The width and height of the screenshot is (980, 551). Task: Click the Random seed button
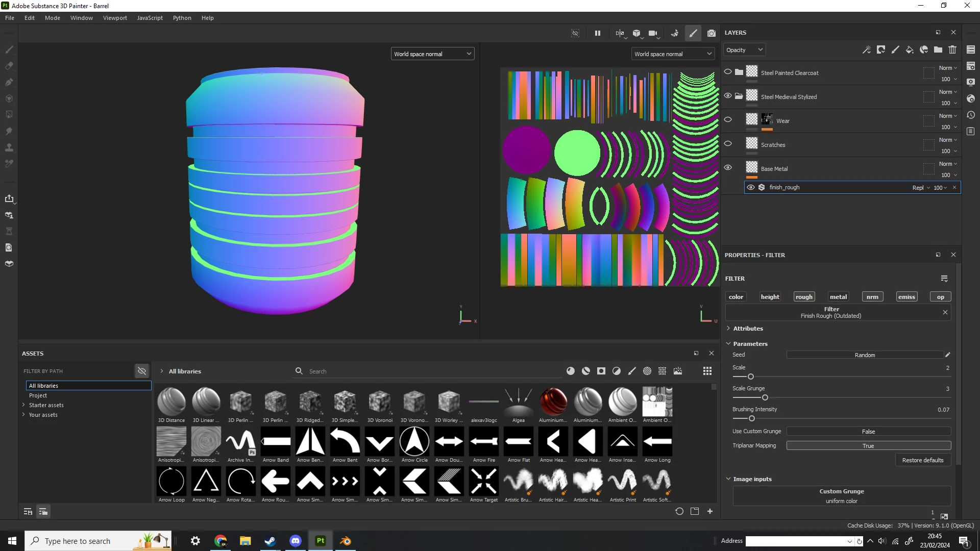pos(864,355)
